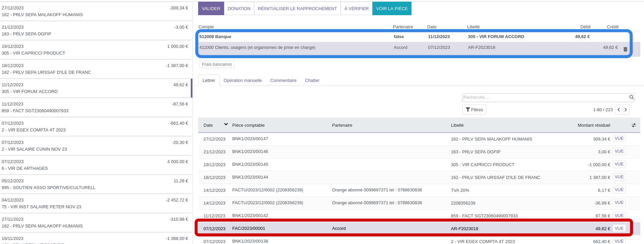Sort by Date column arrow
This screenshot has width=644, height=244.
[x=226, y=124]
